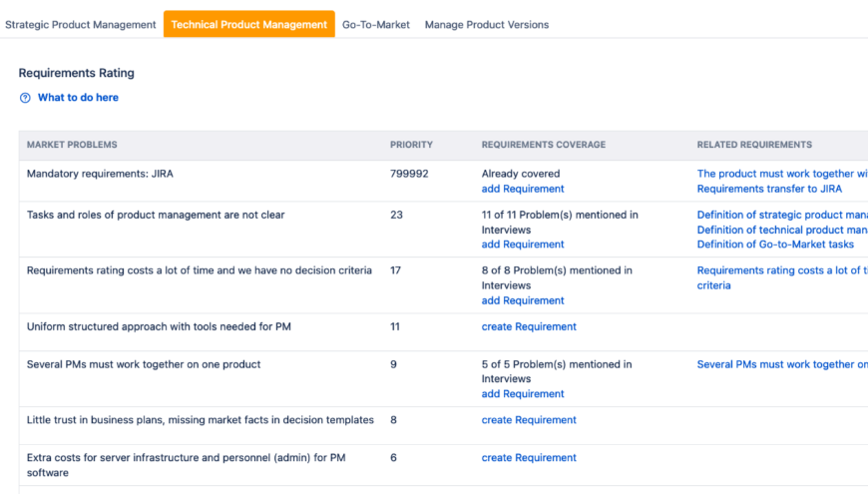Click 'add Requirement' for Several PMs row
Viewport: 868px width, 494px height.
pyautogui.click(x=523, y=394)
